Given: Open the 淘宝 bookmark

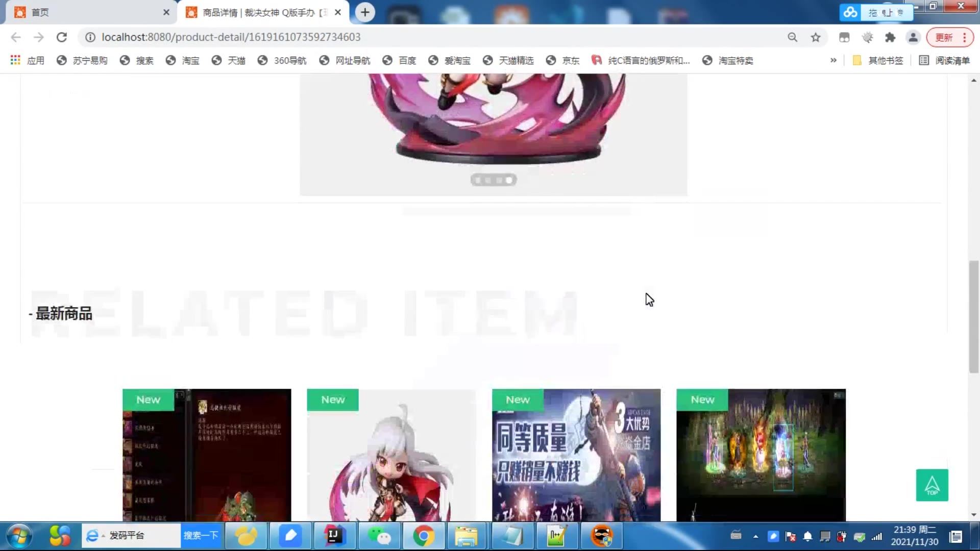Looking at the screenshot, I should [x=182, y=60].
